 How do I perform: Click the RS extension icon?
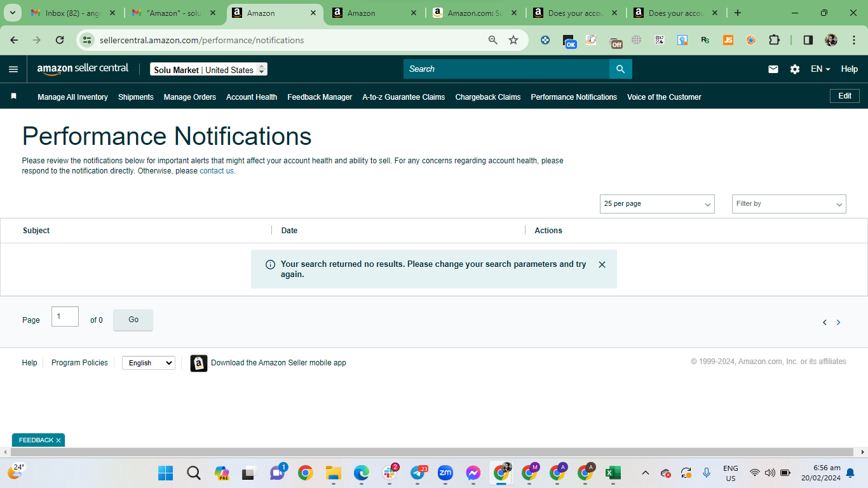[705, 40]
